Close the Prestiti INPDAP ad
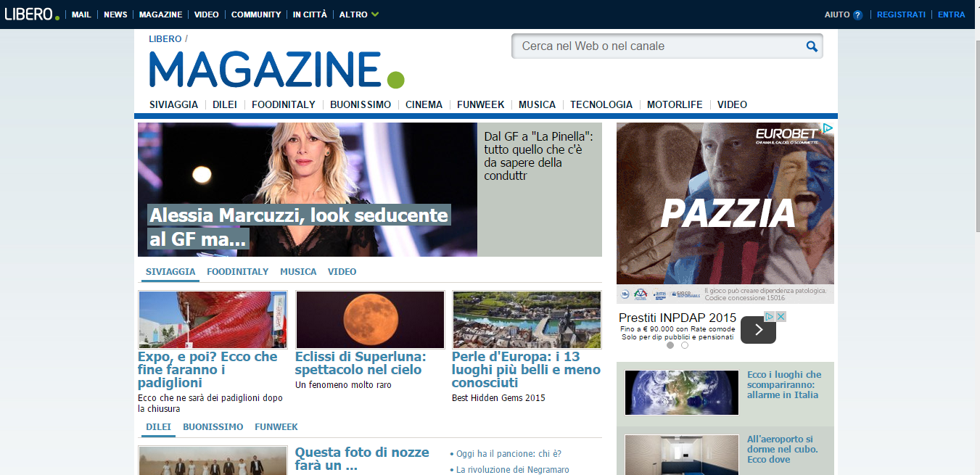The image size is (980, 475). pyautogui.click(x=781, y=316)
